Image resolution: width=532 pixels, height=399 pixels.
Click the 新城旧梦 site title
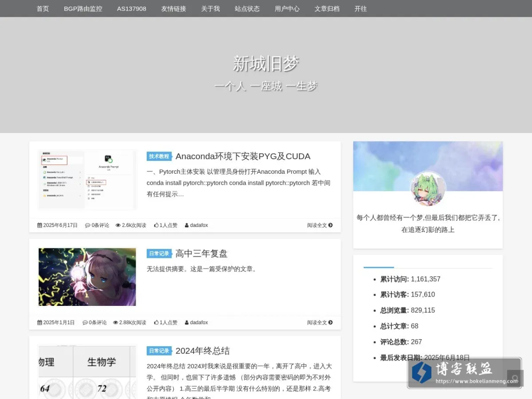point(266,64)
